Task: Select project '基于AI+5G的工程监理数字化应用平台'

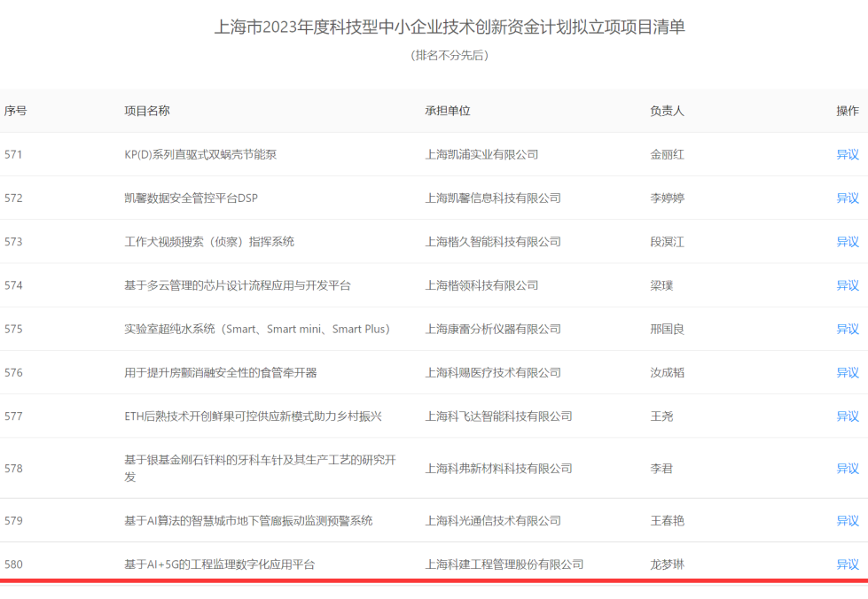Action: (219, 564)
